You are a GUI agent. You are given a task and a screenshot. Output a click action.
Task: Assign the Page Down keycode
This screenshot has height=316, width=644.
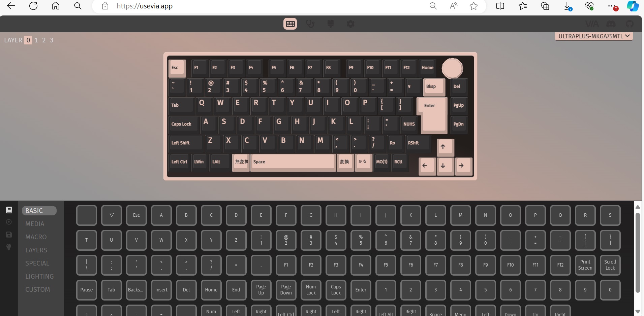(286, 290)
